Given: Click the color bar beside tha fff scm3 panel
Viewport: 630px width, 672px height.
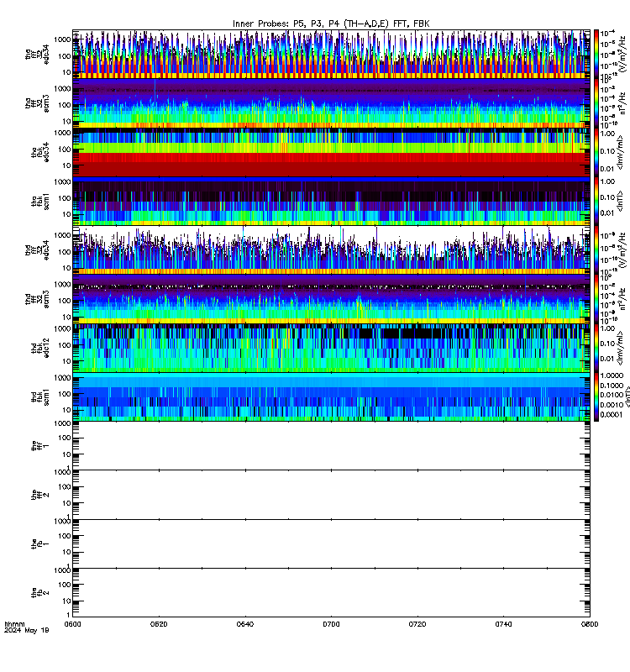Looking at the screenshot, I should 596,102.
